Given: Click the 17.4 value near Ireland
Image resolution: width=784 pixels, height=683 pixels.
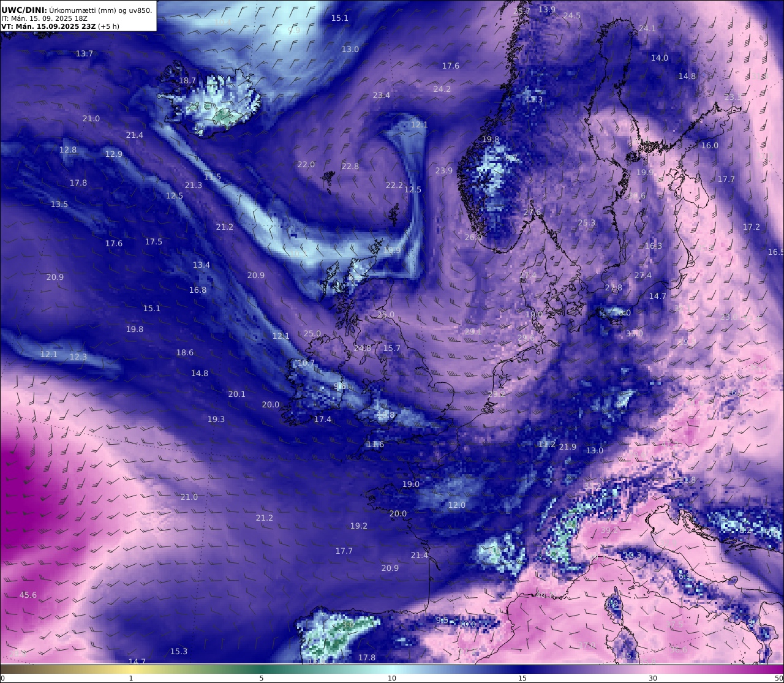Looking at the screenshot, I should coord(323,419).
